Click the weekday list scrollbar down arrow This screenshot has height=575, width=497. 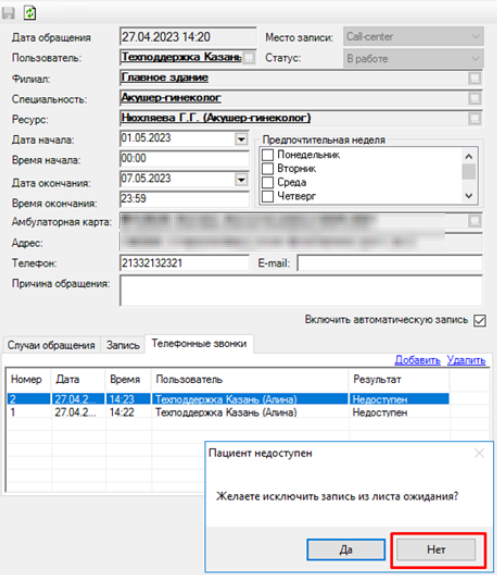coord(469,196)
